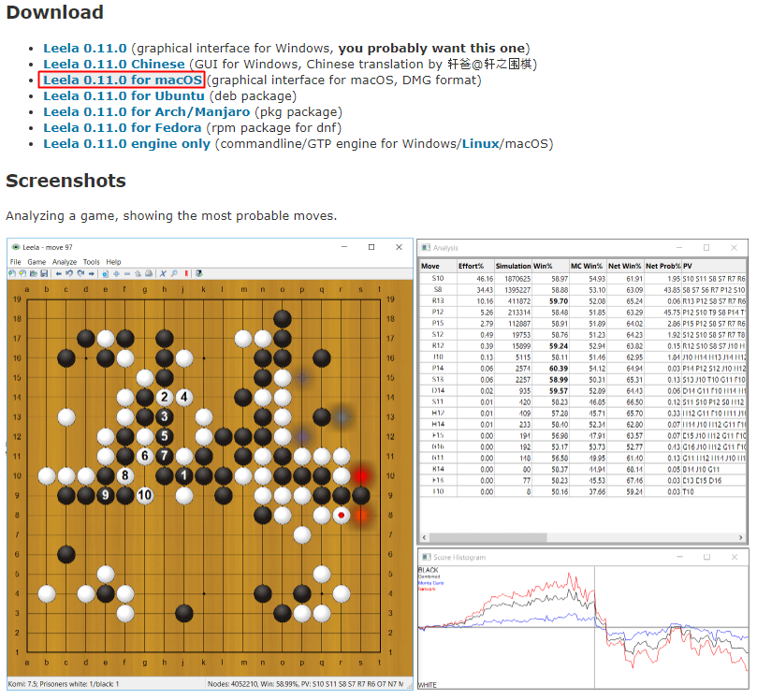Open the Analyze menu in Leela
The height and width of the screenshot is (700, 757).
[65, 262]
